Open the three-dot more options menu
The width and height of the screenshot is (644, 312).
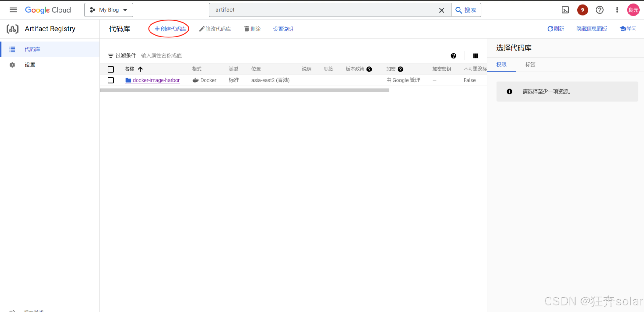(x=617, y=10)
